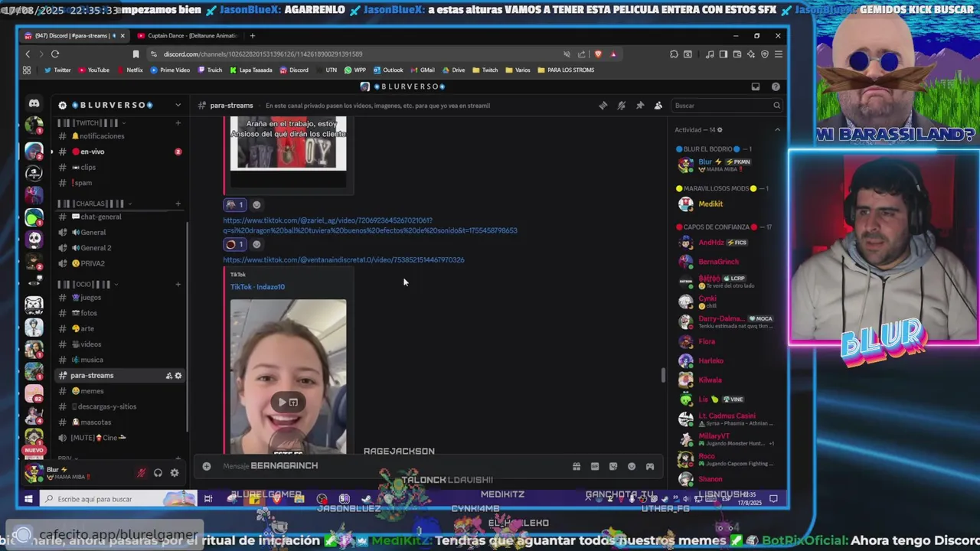The height and width of the screenshot is (551, 980).
Task: Open the ventanaindiscreta TikTok link
Action: point(344,259)
